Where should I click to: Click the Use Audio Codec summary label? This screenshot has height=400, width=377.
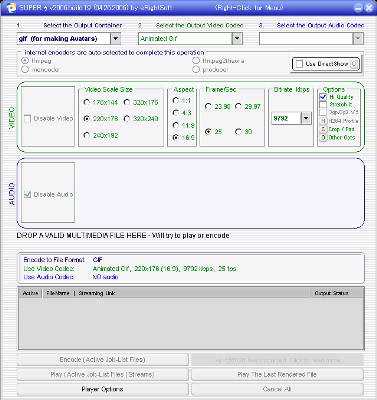[x=49, y=277]
